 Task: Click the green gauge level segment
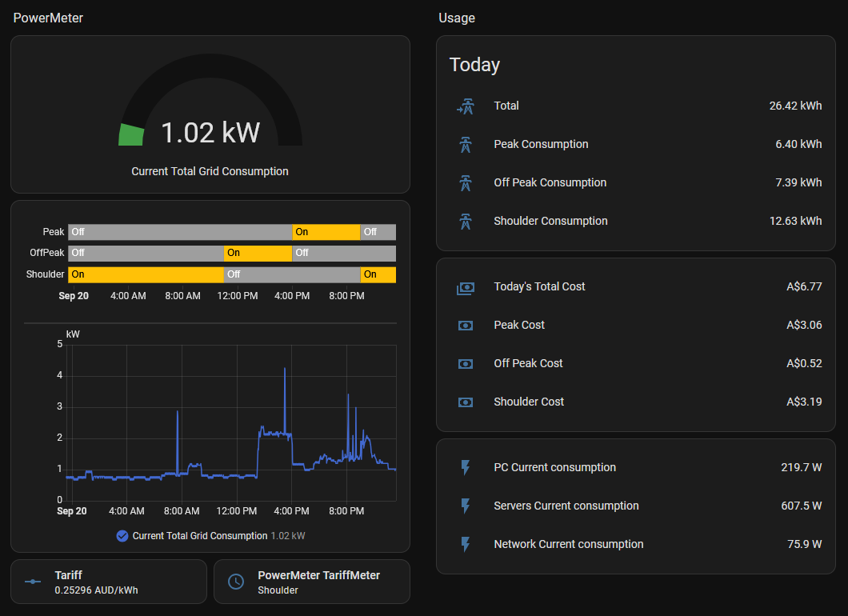pyautogui.click(x=131, y=135)
